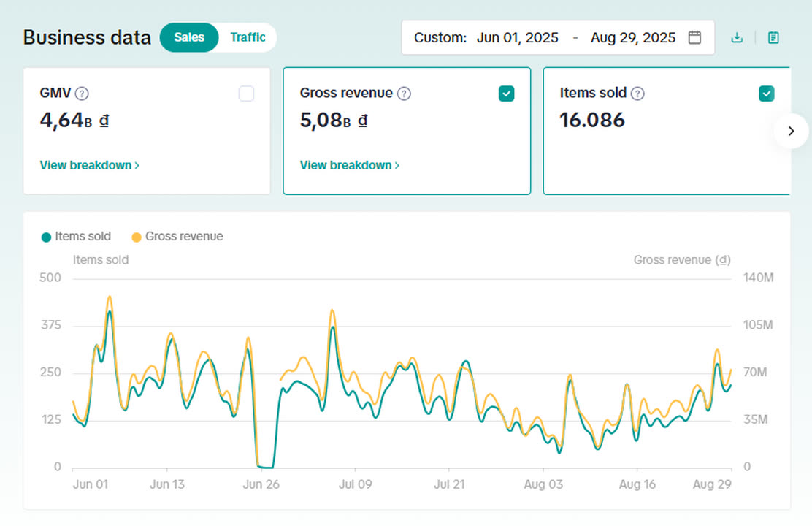This screenshot has height=526, width=812.
Task: Click the Jul 09 x-axis label
Action: coord(355,484)
